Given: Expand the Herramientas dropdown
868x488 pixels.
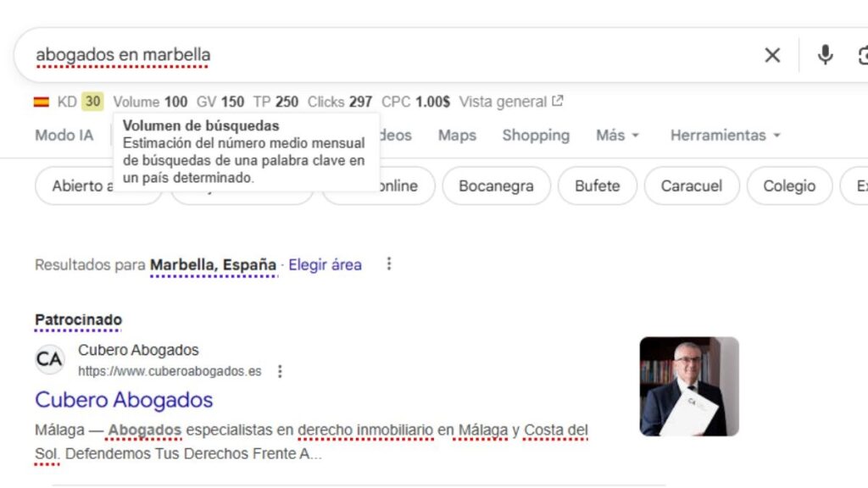Looking at the screenshot, I should [726, 135].
